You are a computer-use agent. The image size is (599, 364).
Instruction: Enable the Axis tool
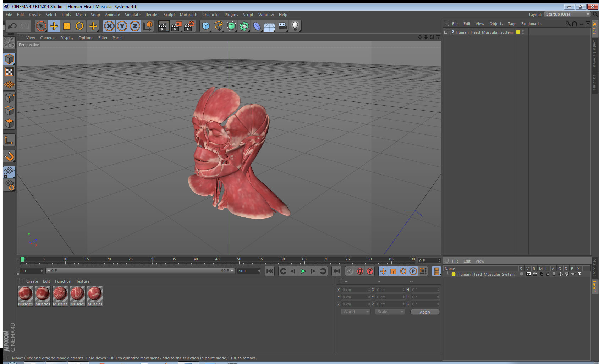click(x=9, y=140)
